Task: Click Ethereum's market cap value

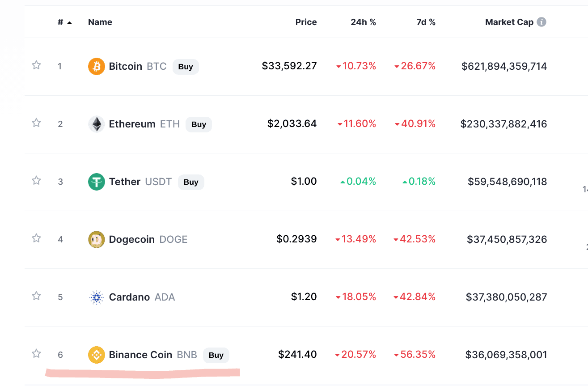Action: [503, 124]
